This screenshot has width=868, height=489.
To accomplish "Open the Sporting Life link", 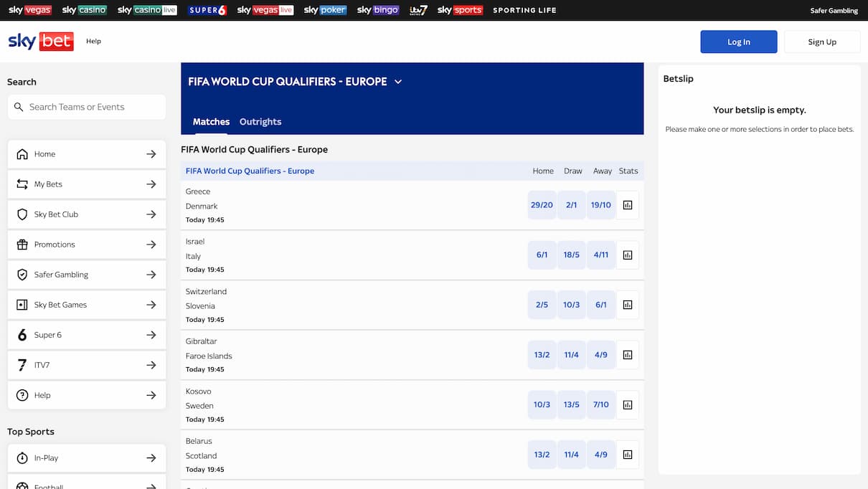I will click(524, 10).
